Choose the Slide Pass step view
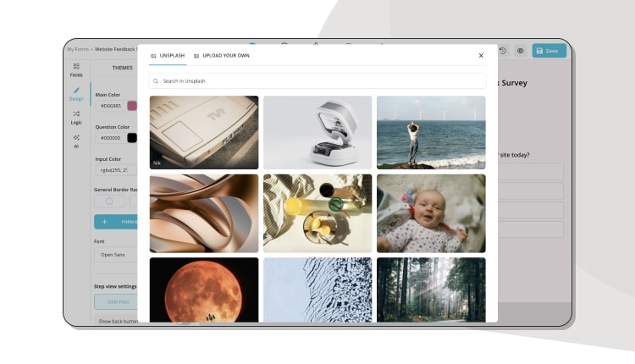635x364 pixels. point(117,301)
